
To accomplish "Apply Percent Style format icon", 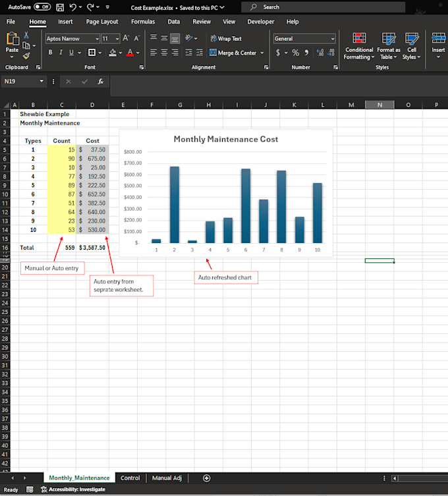I will (296, 53).
